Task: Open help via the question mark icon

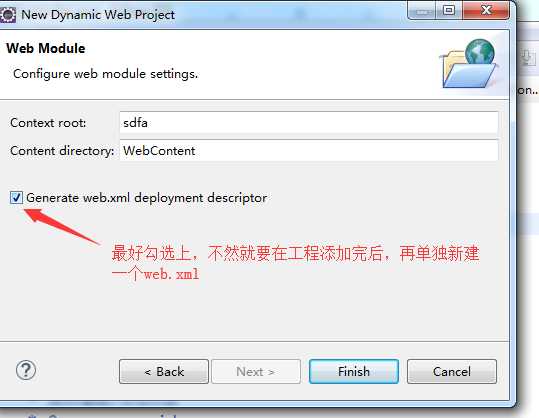Action: coord(26,370)
